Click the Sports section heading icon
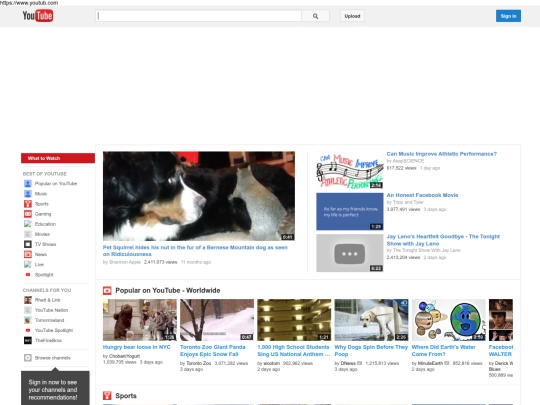Image resolution: width=540 pixels, height=405 pixels. [x=107, y=396]
